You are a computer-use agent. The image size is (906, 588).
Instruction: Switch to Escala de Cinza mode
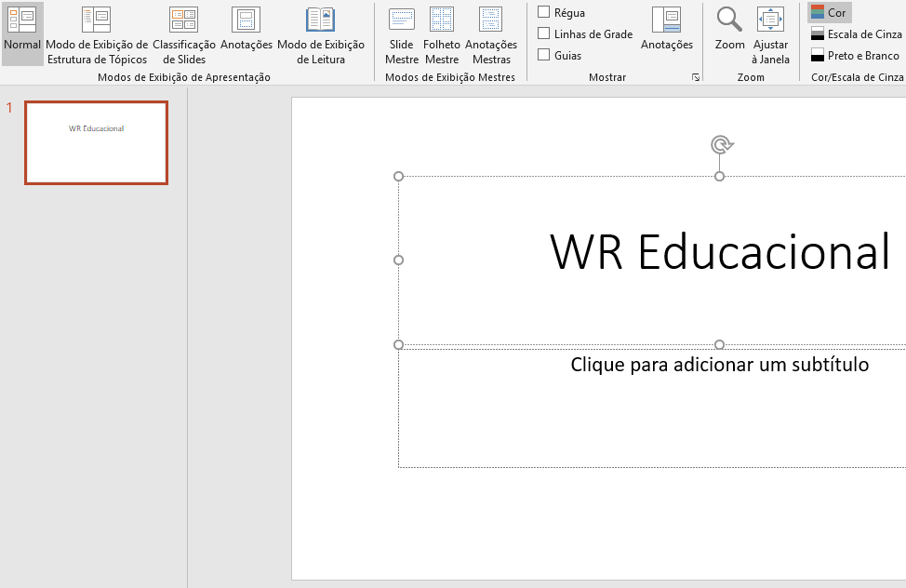(856, 34)
